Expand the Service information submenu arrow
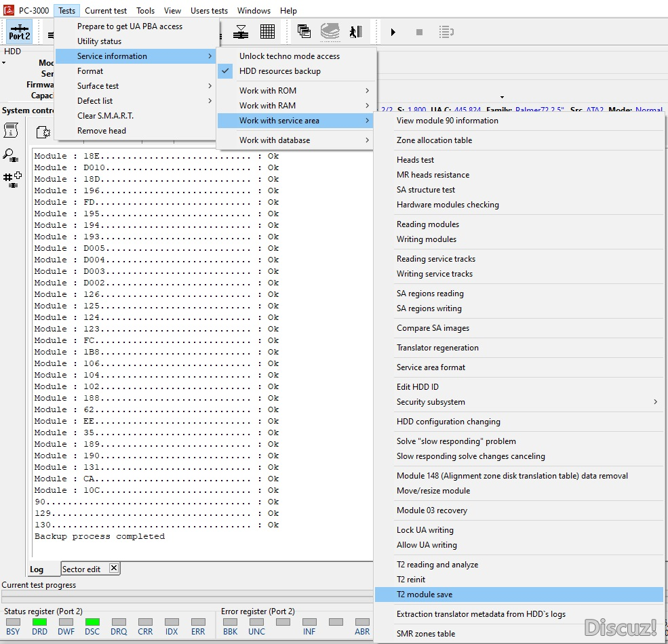668x644 pixels. [210, 56]
